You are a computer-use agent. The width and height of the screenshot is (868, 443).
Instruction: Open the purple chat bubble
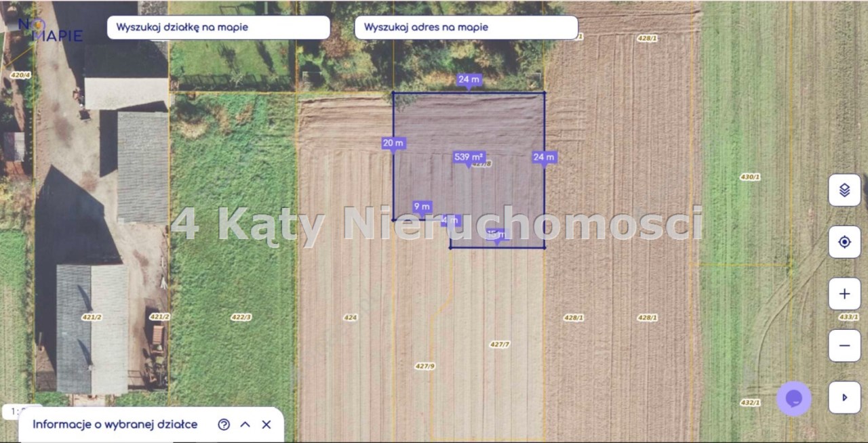(x=793, y=398)
